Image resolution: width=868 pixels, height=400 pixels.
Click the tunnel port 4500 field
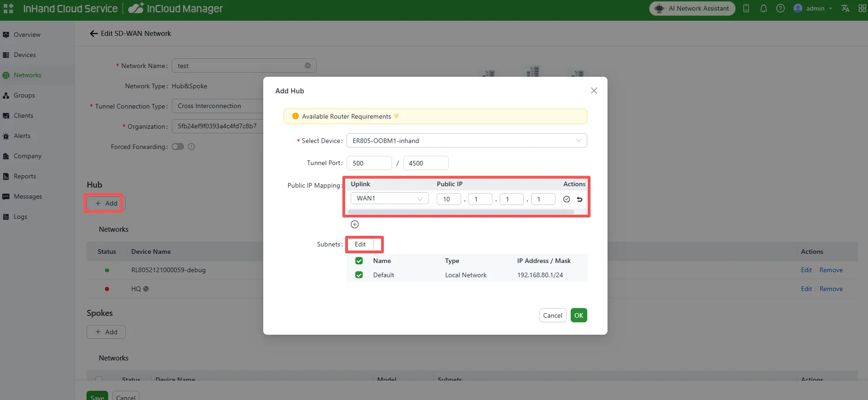click(425, 163)
